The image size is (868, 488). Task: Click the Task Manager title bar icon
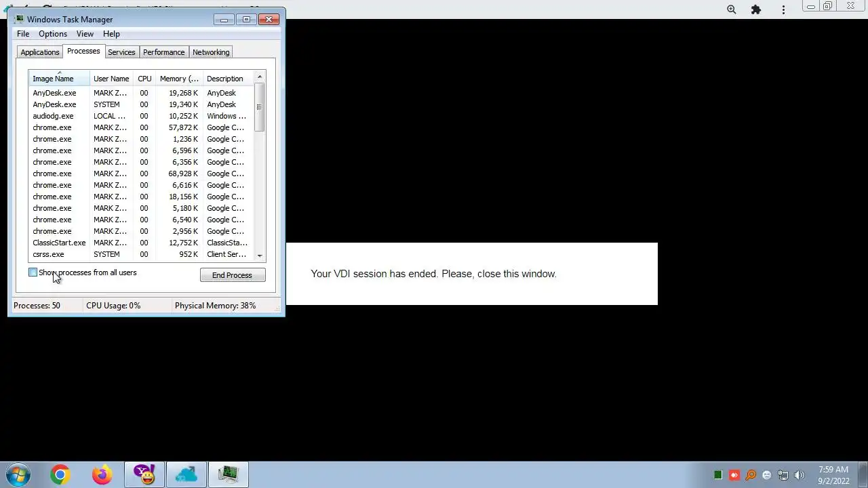coord(19,19)
